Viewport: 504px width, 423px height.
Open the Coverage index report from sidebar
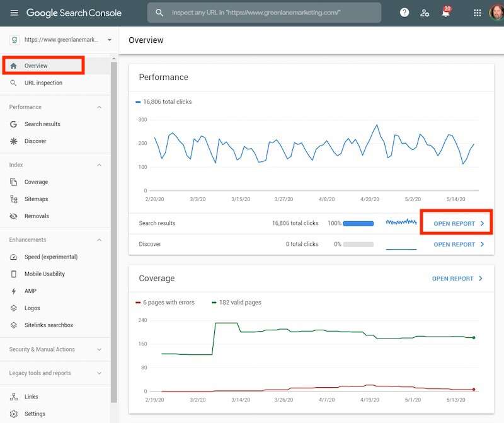tap(55, 182)
